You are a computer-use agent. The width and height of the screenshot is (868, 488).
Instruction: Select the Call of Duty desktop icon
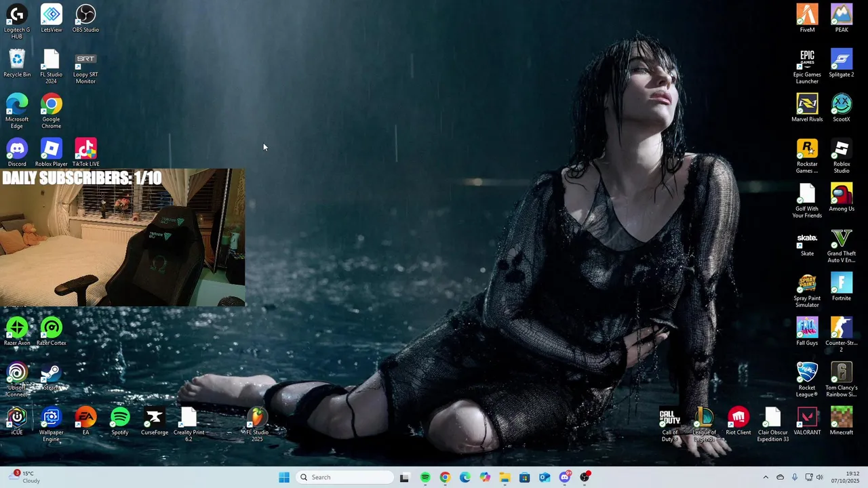pos(670,424)
